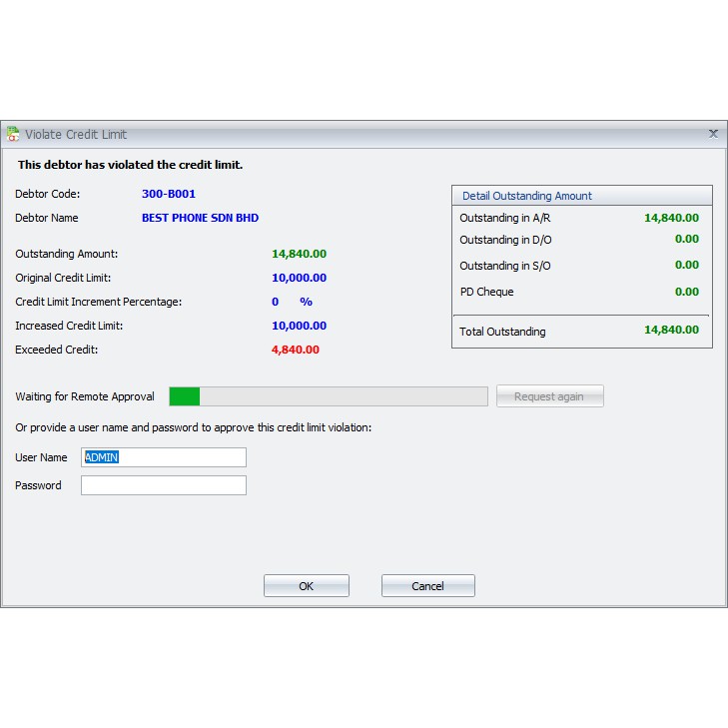
Task: Click the Violate Credit Limit window icon
Action: click(x=13, y=134)
